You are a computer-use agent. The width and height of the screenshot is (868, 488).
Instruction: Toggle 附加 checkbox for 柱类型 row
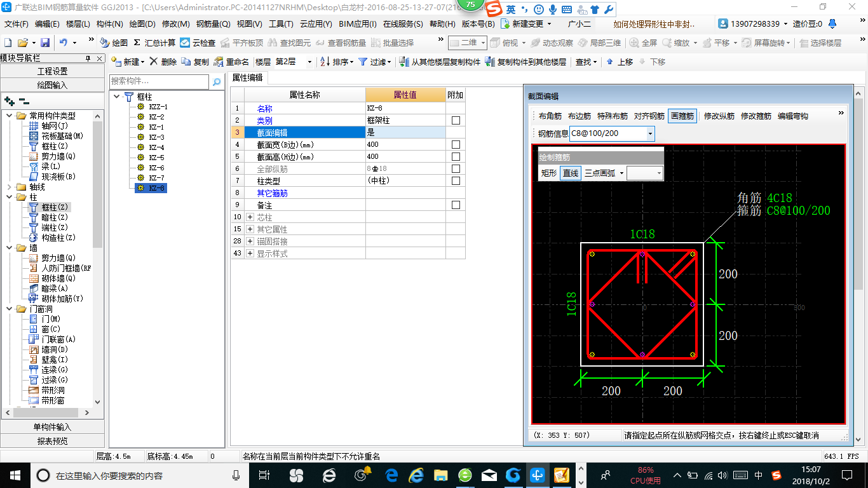click(x=456, y=180)
